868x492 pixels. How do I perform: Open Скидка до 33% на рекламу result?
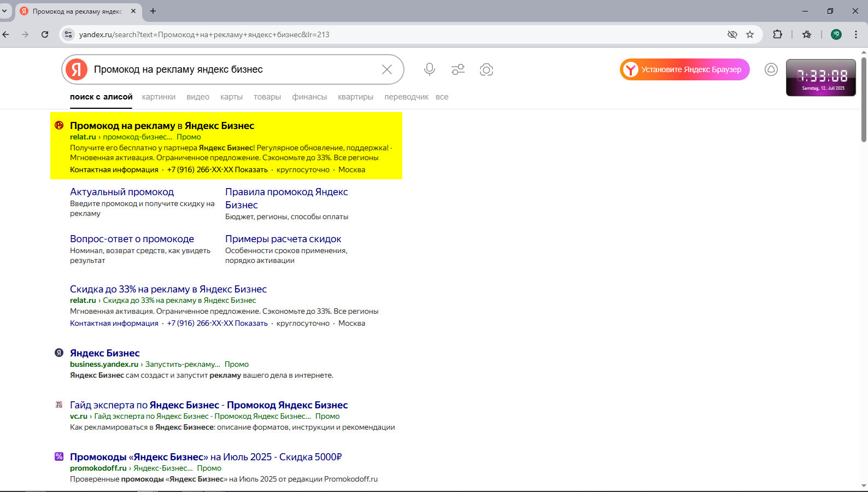point(168,289)
